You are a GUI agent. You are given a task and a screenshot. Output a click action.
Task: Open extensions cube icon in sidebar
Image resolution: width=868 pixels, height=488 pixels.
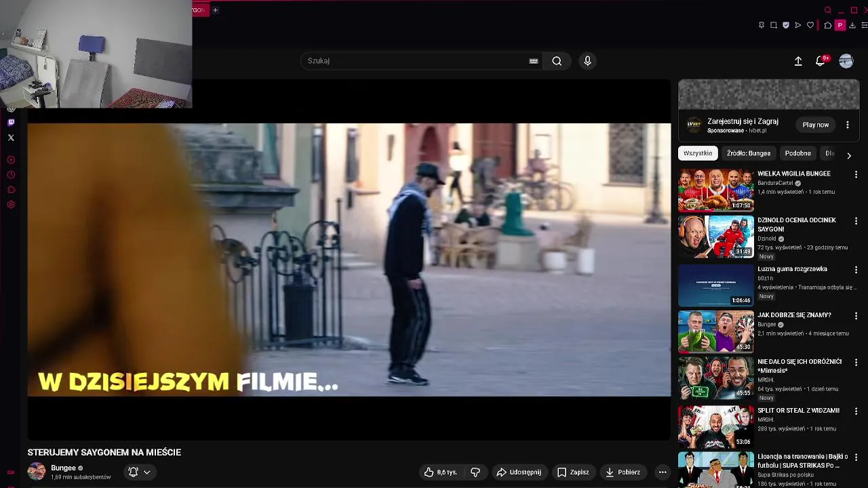(x=11, y=190)
